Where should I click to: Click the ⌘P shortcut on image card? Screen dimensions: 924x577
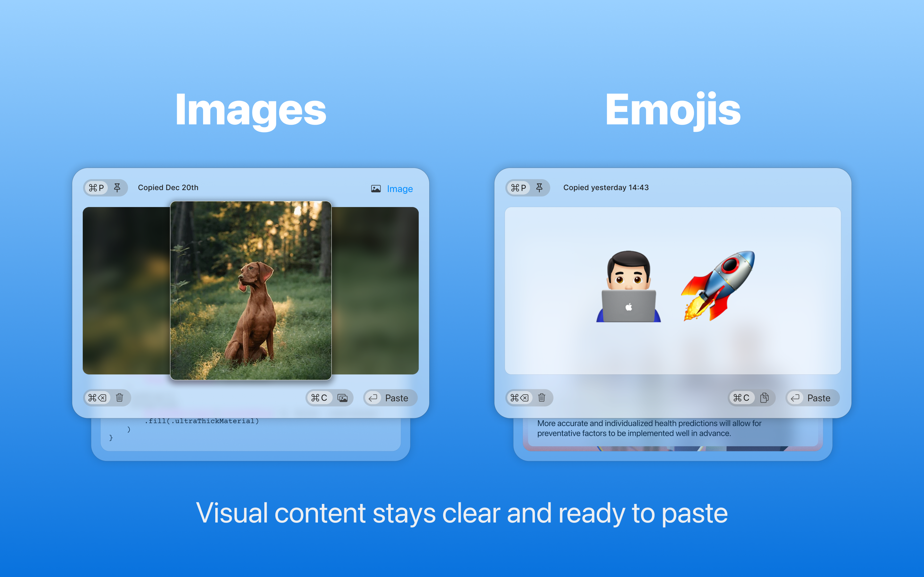[96, 188]
